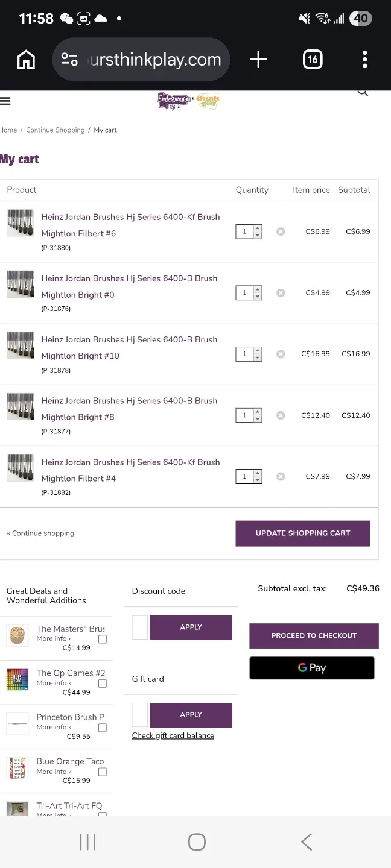This screenshot has width=391, height=868.
Task: Open the browser home page icon
Action: (26, 59)
